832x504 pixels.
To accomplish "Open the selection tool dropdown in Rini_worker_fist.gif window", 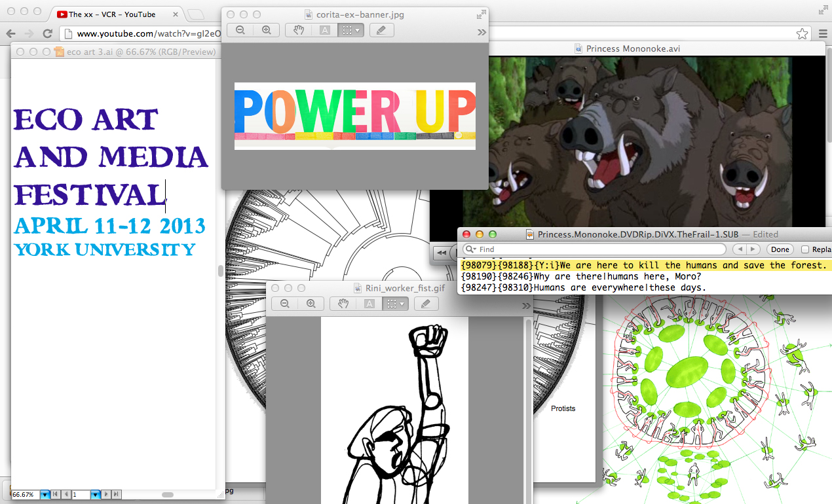I will pos(396,304).
